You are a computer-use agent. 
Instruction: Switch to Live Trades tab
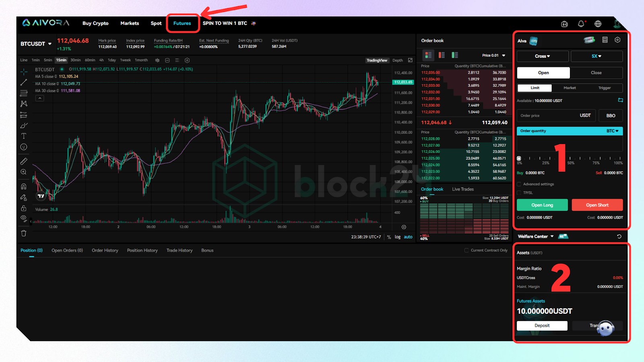point(463,189)
